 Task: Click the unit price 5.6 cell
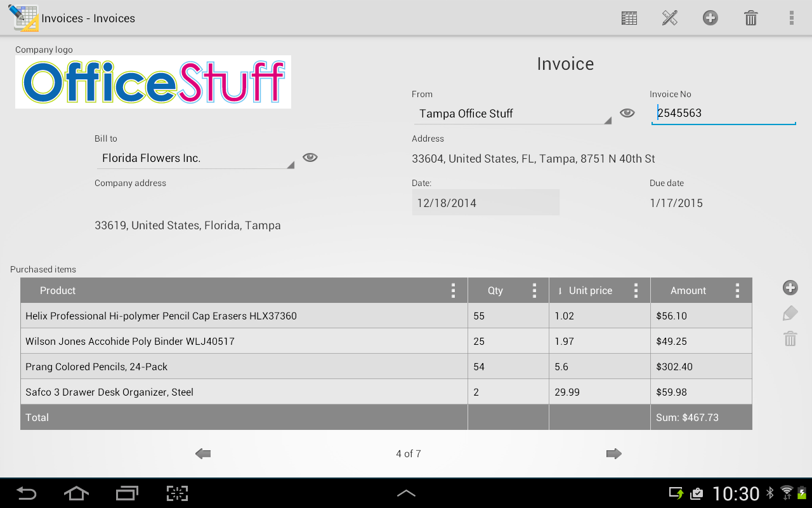point(599,366)
